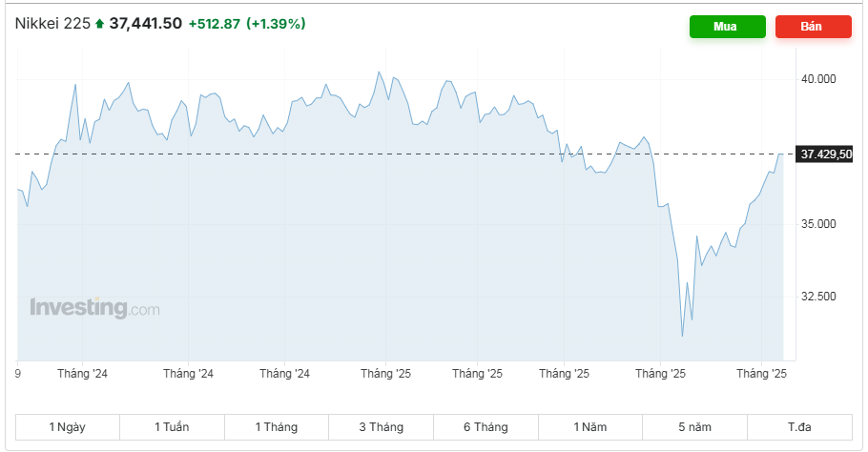Viewport: 868px width, 452px height.
Task: Select the 5 năm range tab
Action: (694, 427)
